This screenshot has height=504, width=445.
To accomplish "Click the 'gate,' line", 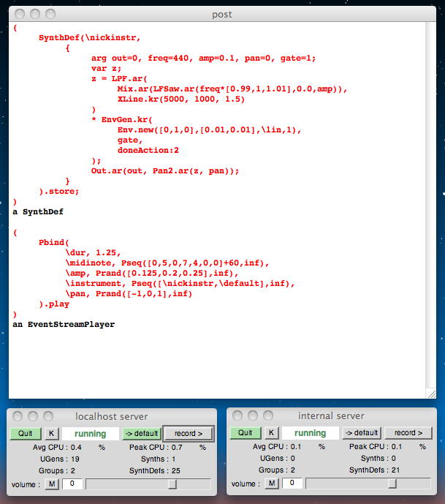I will [130, 140].
